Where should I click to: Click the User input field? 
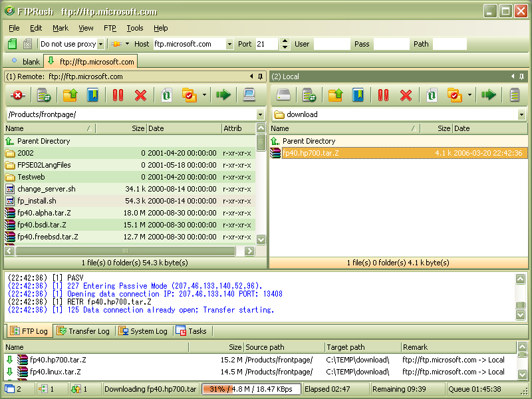click(x=331, y=44)
